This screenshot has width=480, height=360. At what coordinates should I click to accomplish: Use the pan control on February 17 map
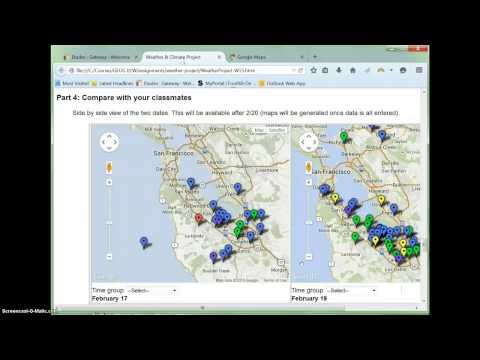pyautogui.click(x=109, y=142)
